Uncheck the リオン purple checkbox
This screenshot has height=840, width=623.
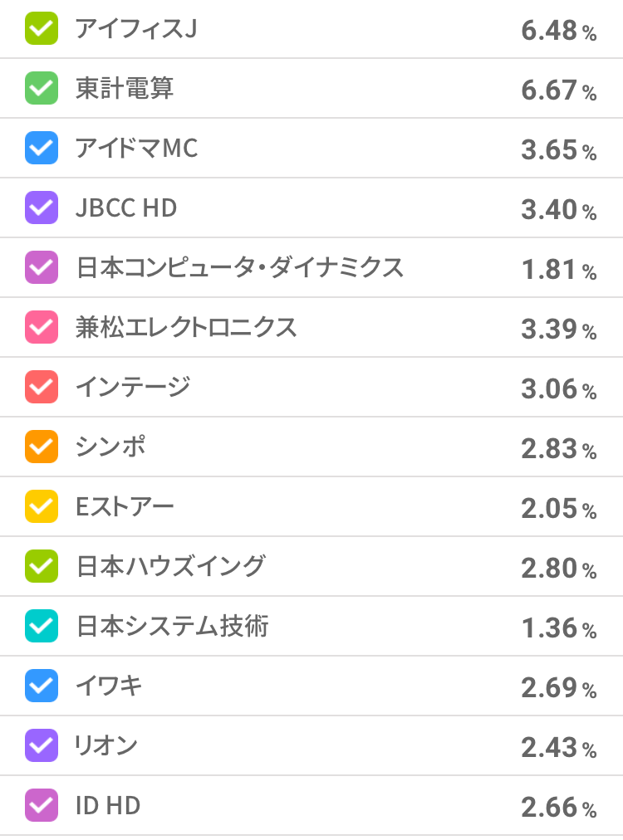[x=42, y=745]
